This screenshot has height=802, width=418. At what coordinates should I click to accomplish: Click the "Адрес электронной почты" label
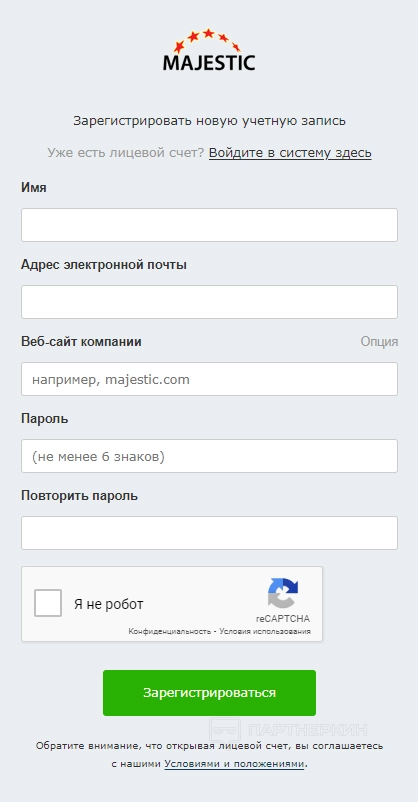tap(104, 265)
